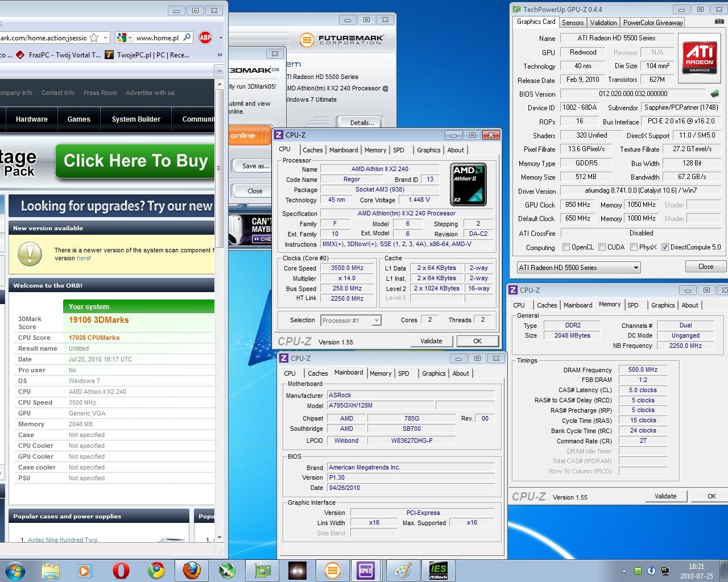Click the TwojePC.pl bookmark

(x=148, y=55)
